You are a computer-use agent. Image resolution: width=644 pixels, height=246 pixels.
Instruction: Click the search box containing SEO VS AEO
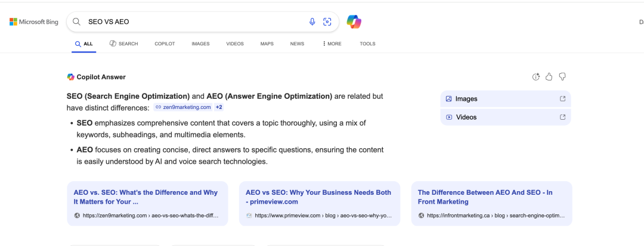coord(191,22)
